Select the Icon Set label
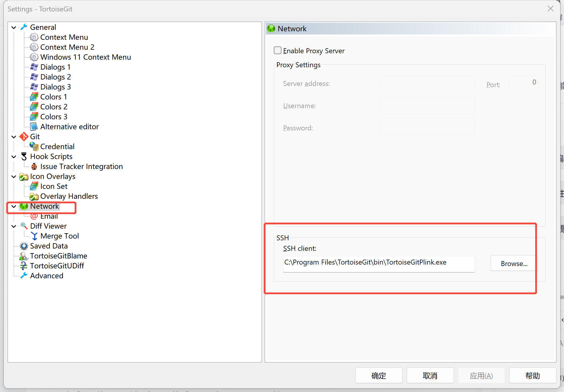 [54, 186]
